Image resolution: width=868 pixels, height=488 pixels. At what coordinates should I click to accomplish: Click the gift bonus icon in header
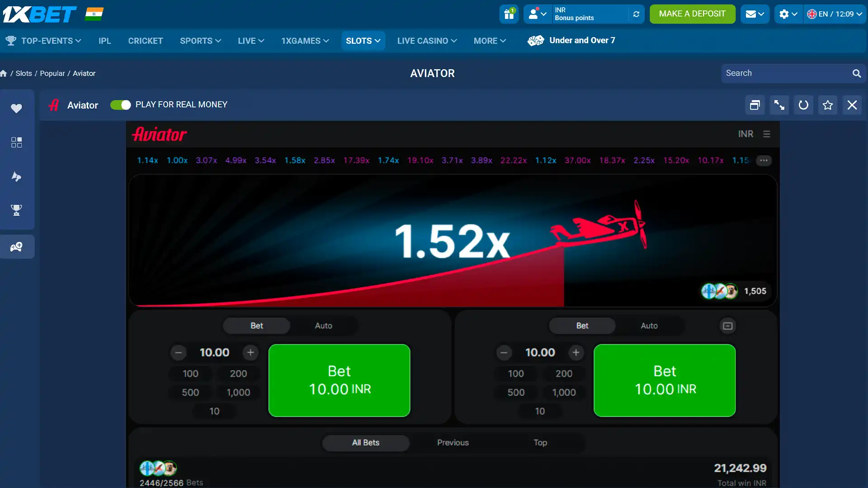pos(509,14)
